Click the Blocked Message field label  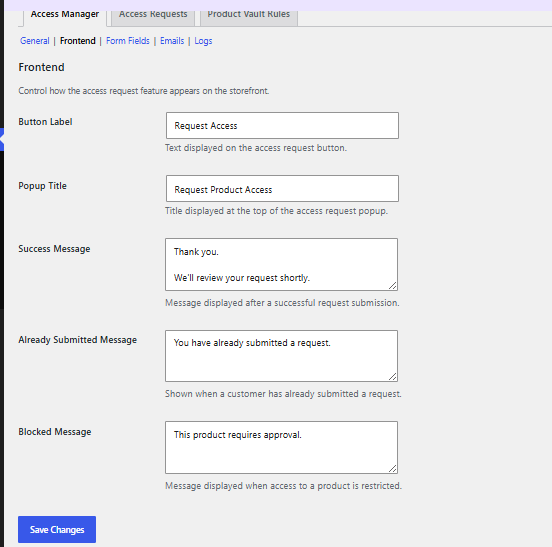point(55,432)
